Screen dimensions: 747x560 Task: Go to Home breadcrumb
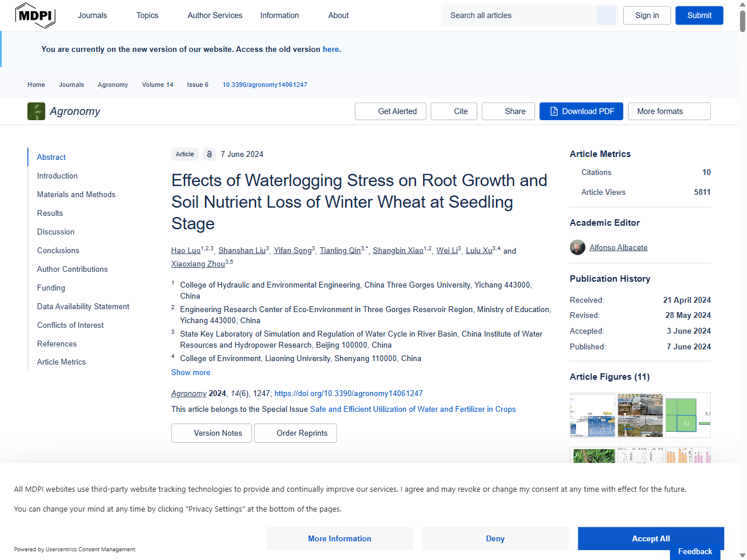[36, 85]
